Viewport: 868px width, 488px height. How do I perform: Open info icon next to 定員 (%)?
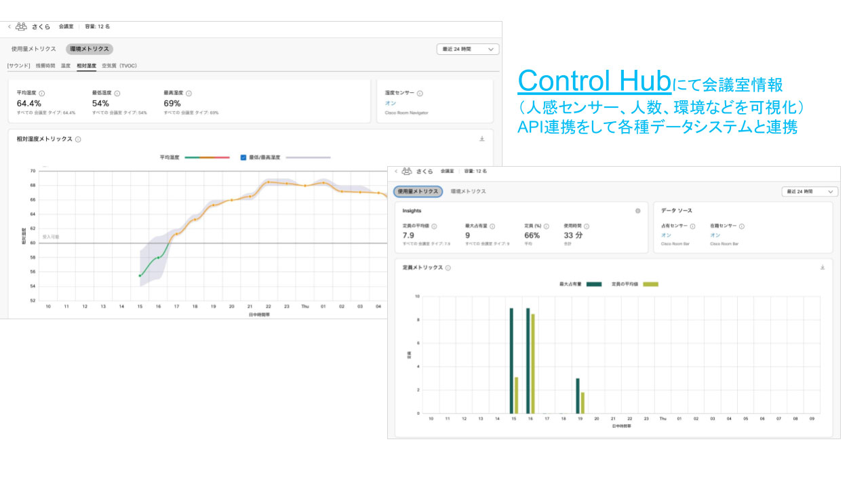point(546,226)
